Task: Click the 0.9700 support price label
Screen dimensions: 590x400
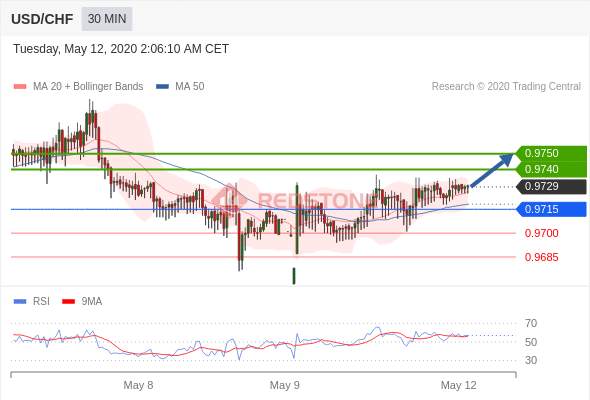Action: click(541, 233)
